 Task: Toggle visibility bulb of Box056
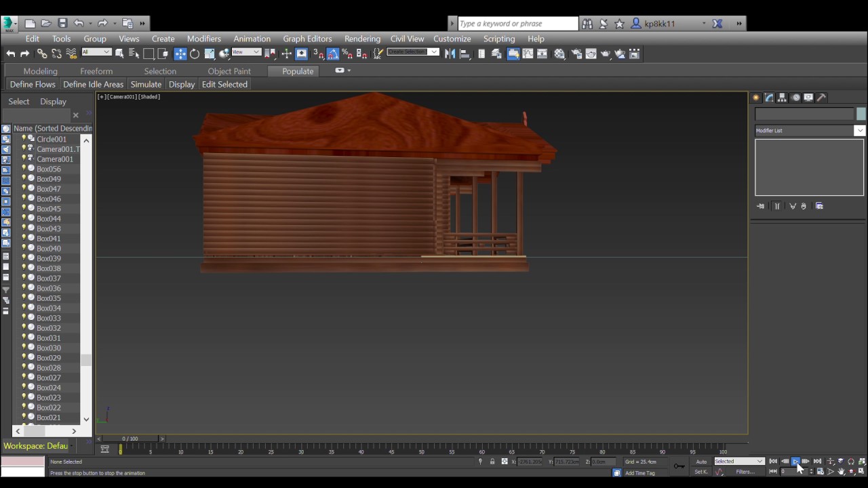coord(24,168)
